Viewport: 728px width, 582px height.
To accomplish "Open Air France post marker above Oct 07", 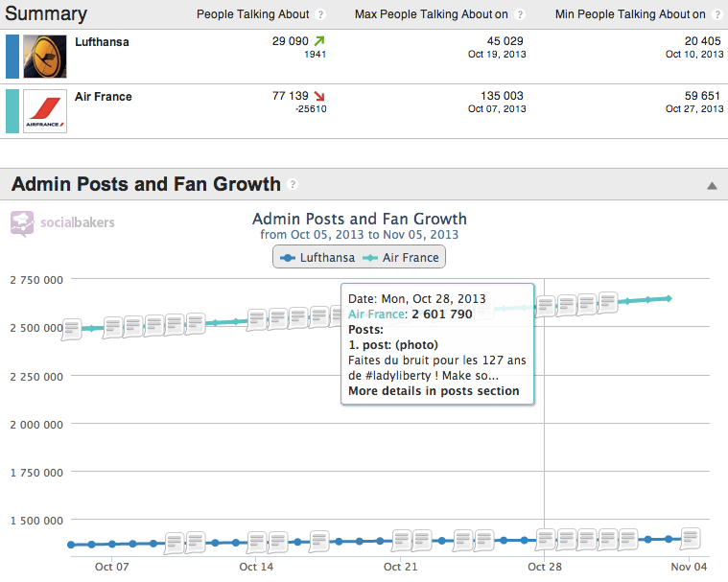I will pyautogui.click(x=113, y=326).
